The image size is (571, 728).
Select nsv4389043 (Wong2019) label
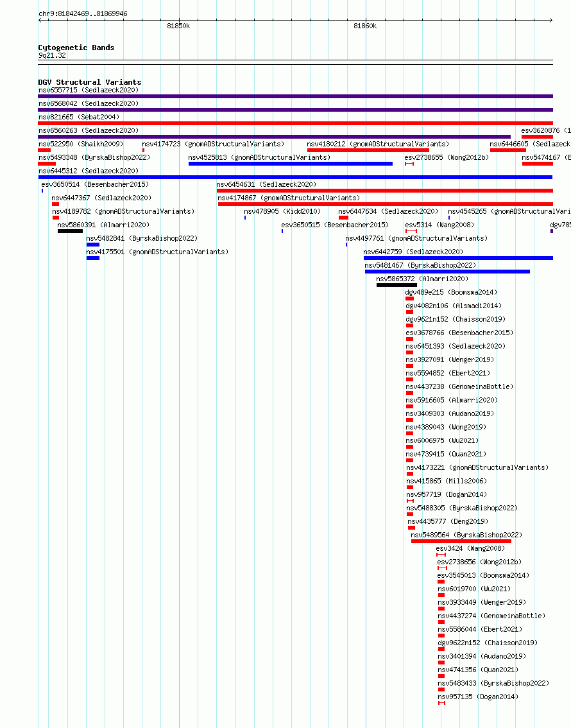[x=446, y=427]
